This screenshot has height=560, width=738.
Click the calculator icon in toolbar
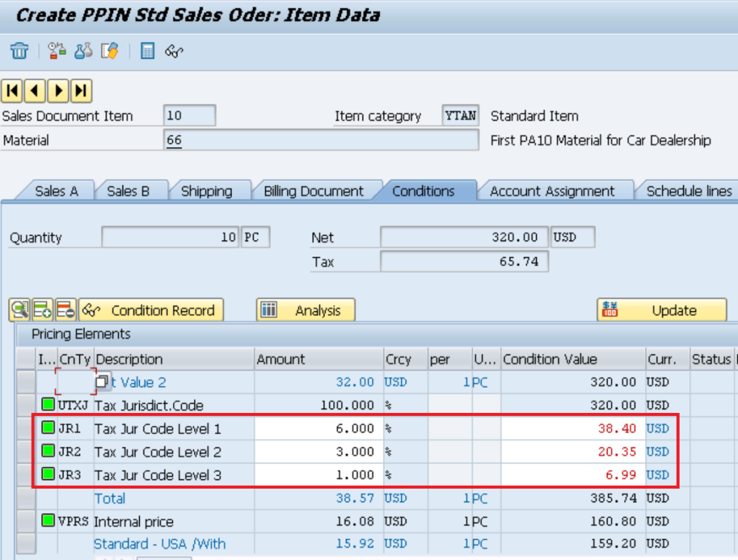click(x=148, y=51)
